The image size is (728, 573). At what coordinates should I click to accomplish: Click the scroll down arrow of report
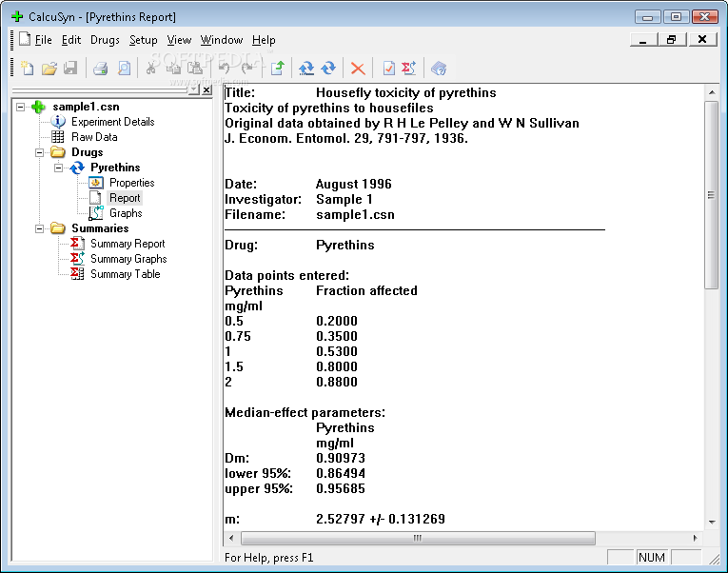point(712,522)
